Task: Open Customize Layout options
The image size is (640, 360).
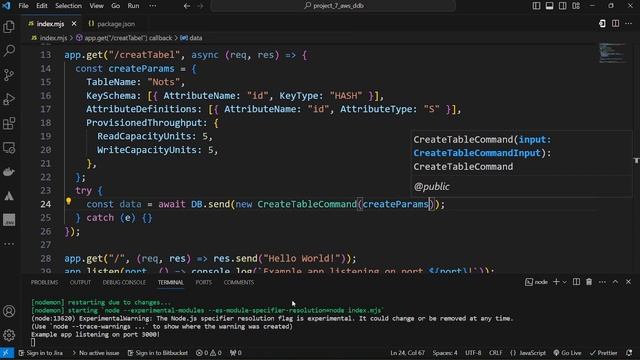Action: pos(576,6)
